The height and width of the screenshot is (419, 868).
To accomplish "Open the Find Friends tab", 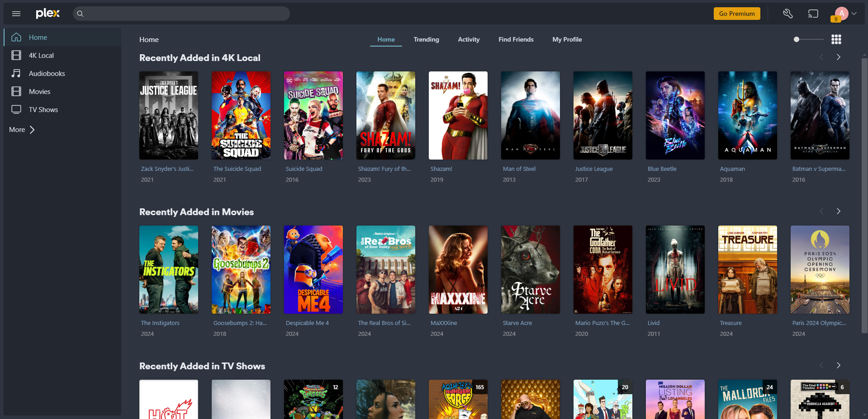I will click(x=516, y=39).
